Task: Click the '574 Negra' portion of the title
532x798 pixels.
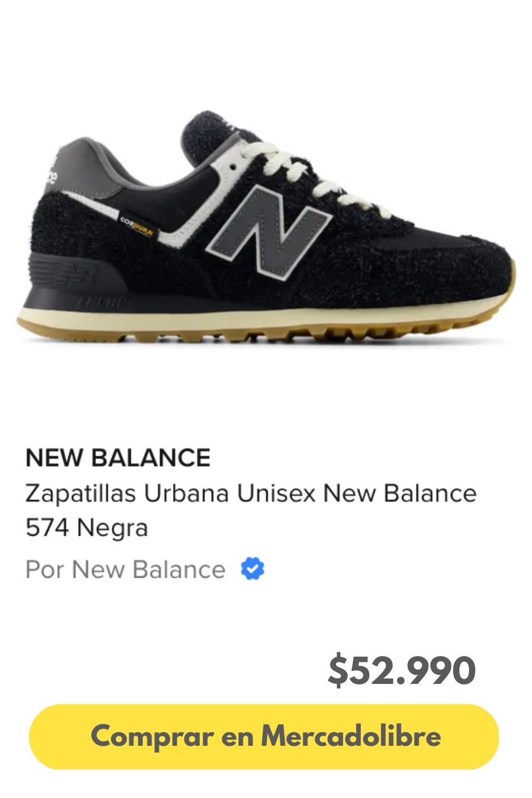Action: [x=86, y=527]
